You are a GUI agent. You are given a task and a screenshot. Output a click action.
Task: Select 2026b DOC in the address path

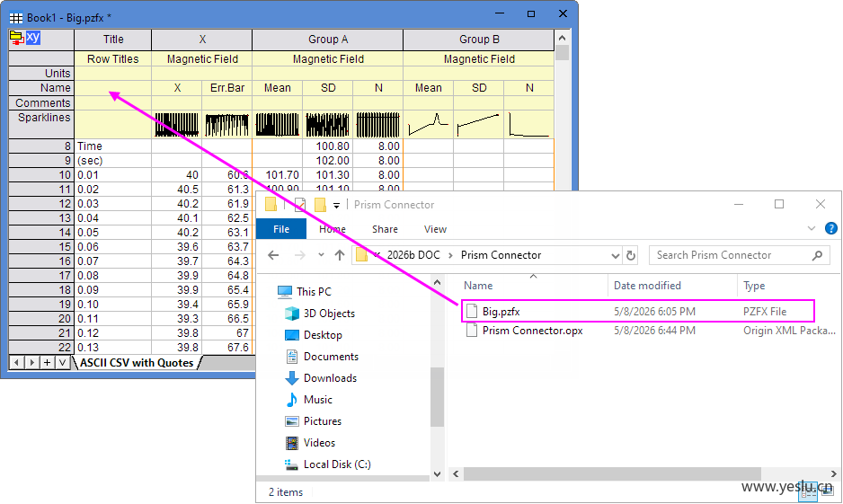[x=413, y=255]
